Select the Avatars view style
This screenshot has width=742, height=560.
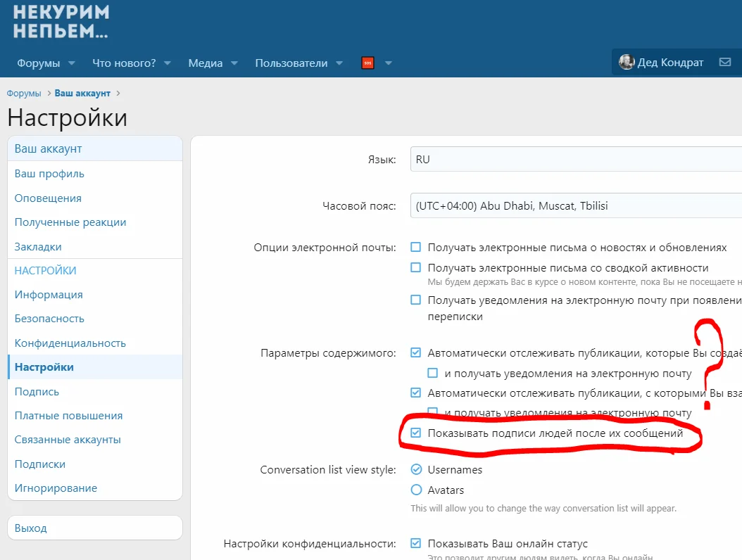(x=416, y=490)
